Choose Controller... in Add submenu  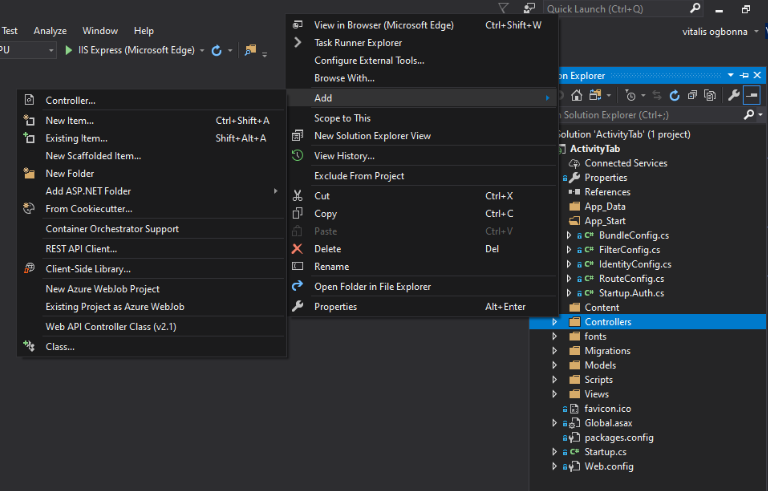click(x=152, y=100)
